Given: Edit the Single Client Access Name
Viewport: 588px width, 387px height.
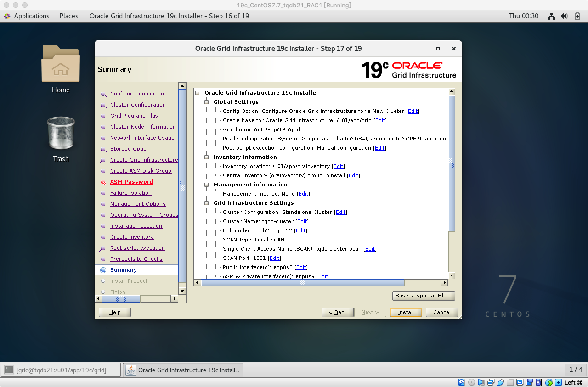Looking at the screenshot, I should coord(370,249).
